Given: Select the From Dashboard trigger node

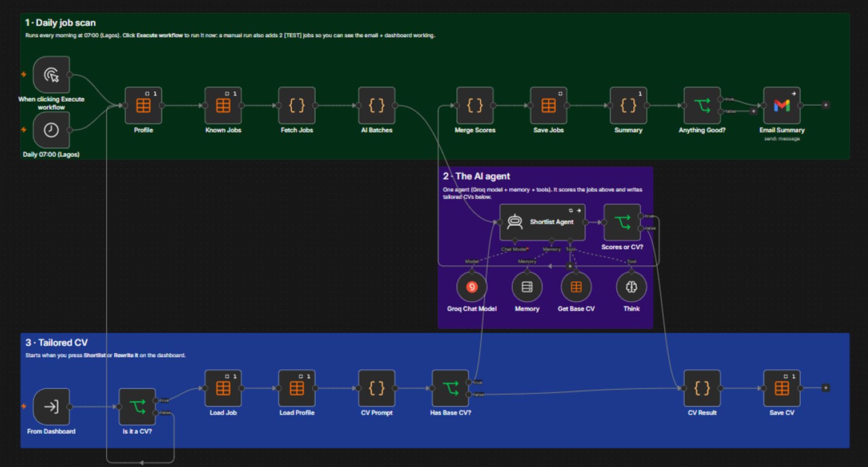Looking at the screenshot, I should coord(51,406).
